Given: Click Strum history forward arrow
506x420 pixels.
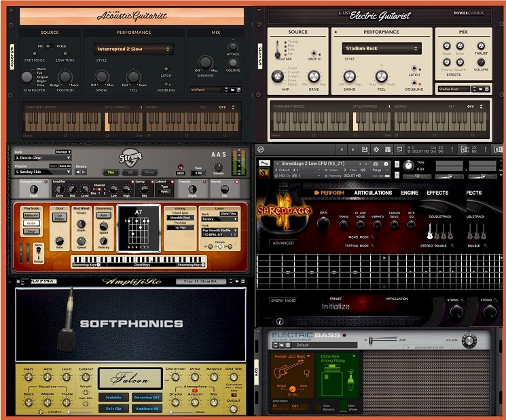Looking at the screenshot, I should point(84,172).
